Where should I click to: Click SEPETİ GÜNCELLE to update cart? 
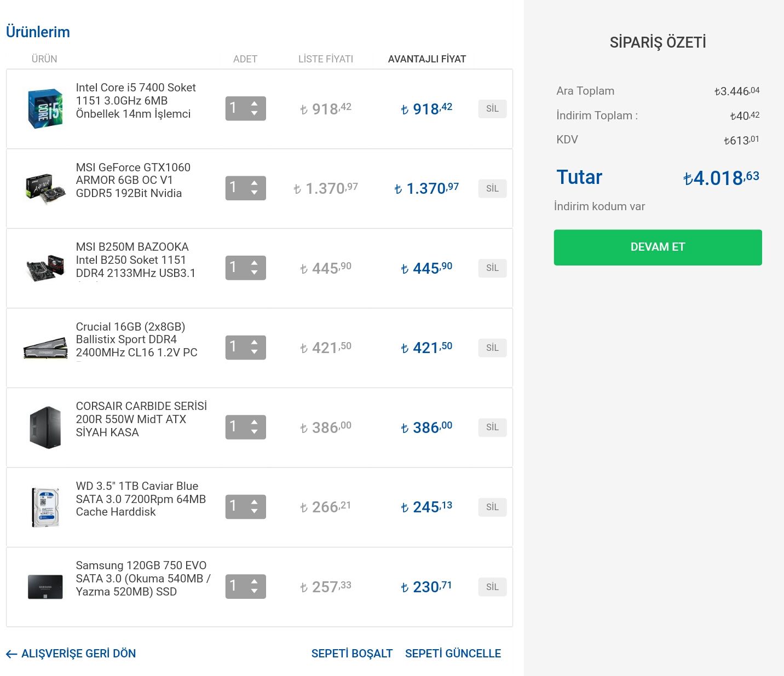[x=453, y=654]
